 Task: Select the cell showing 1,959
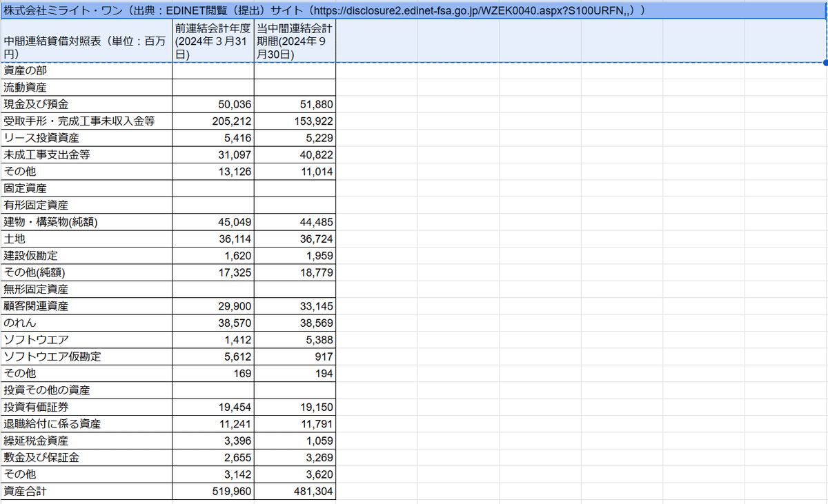point(295,256)
